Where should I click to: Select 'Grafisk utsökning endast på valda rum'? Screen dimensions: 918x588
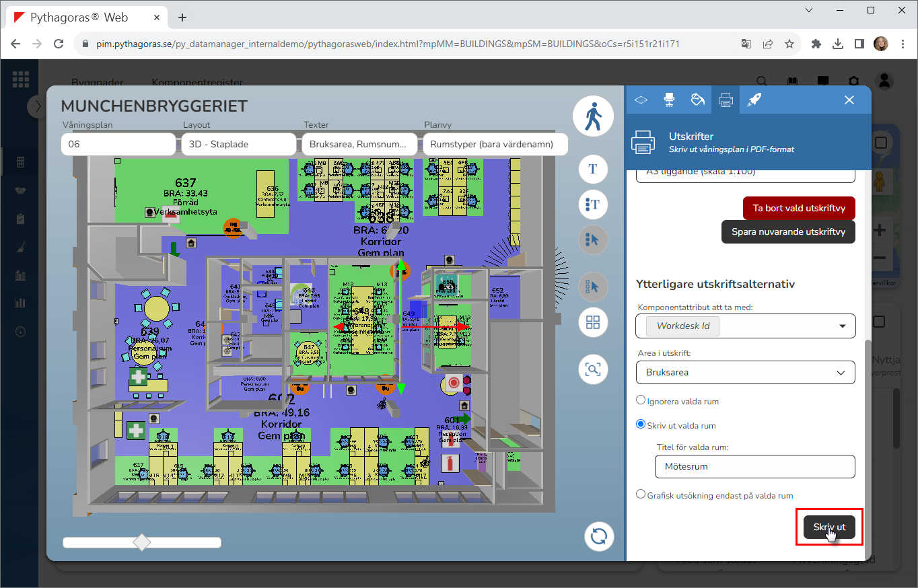tap(641, 494)
